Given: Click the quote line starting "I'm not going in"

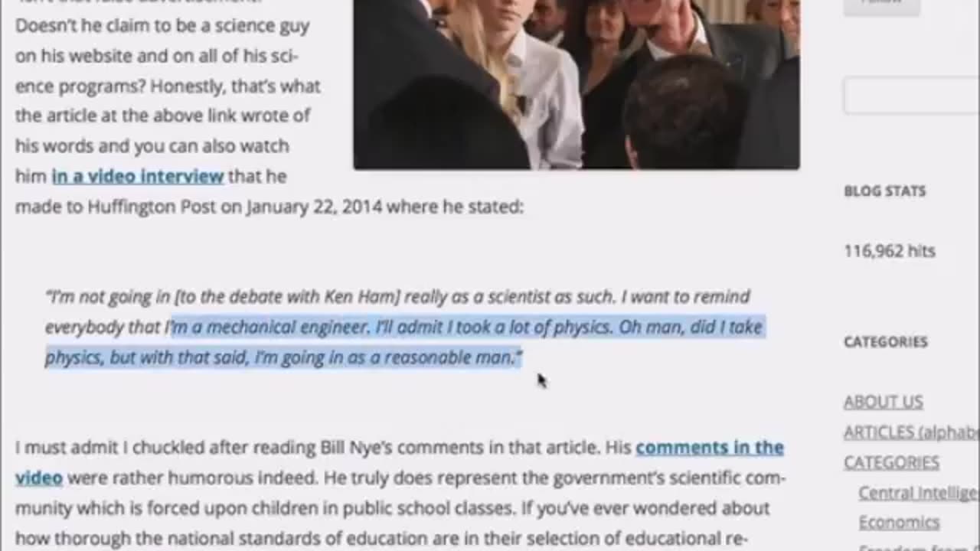Looking at the screenshot, I should [x=397, y=297].
